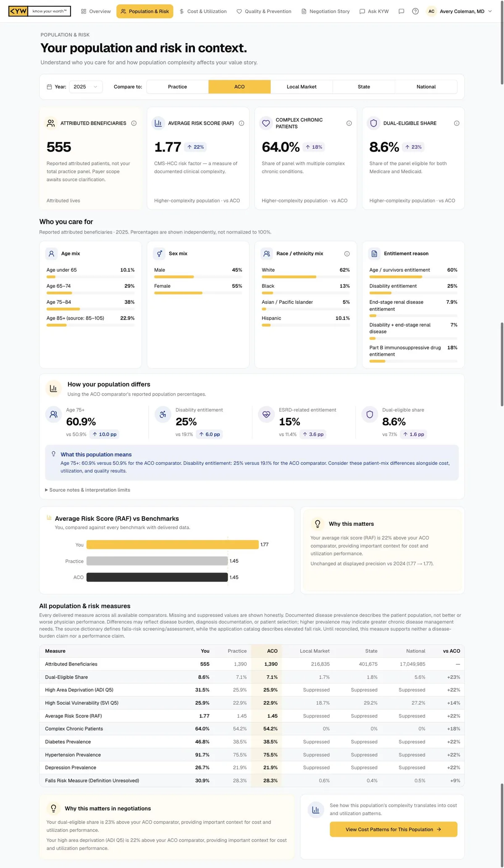This screenshot has width=504, height=868.
Task: Open the help question mark icon
Action: [415, 11]
